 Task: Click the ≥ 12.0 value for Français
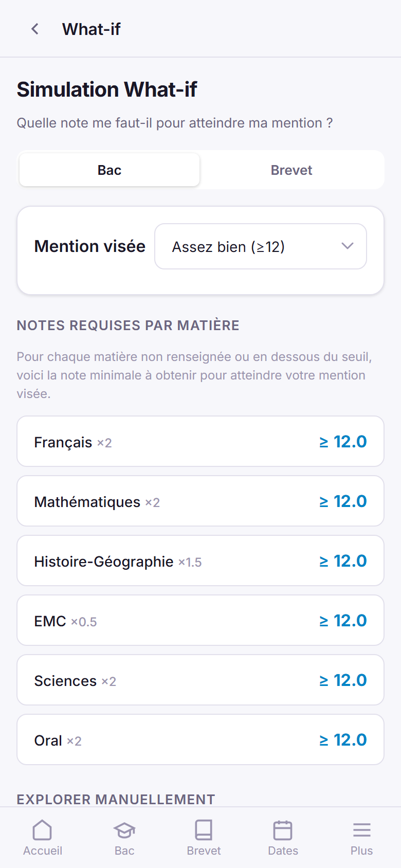click(x=343, y=442)
